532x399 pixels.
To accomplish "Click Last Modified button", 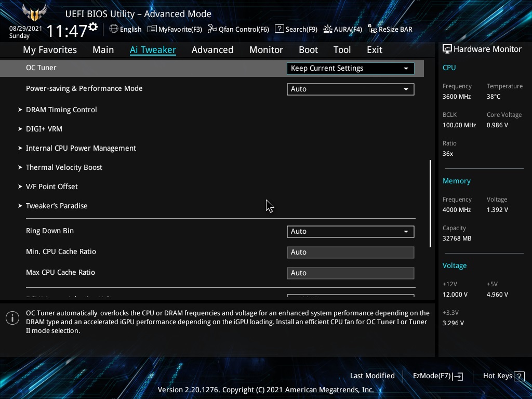I will (372, 376).
